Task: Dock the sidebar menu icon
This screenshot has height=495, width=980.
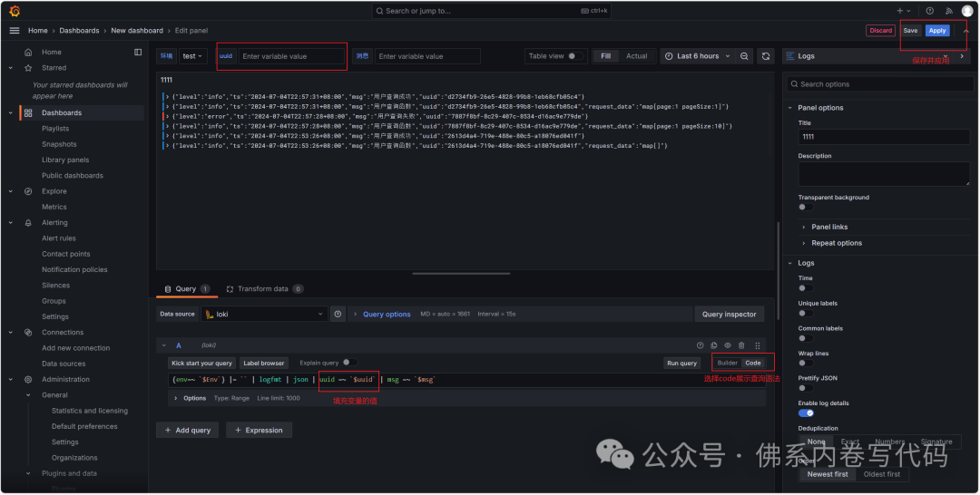Action: tap(138, 53)
